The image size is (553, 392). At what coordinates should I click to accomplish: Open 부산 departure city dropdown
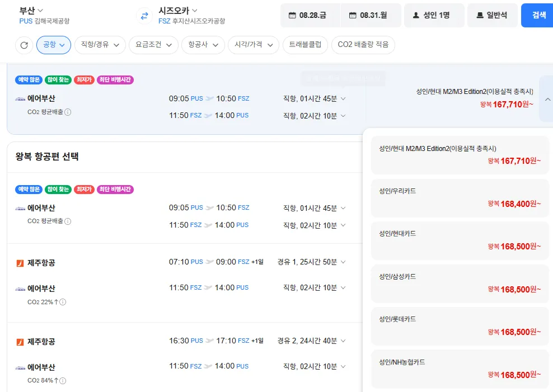(x=31, y=11)
